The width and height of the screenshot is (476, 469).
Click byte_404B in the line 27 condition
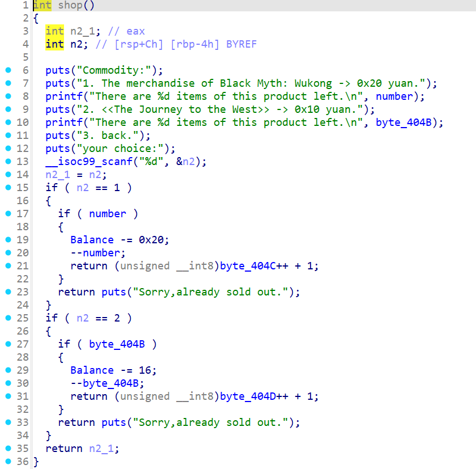pyautogui.click(x=117, y=344)
